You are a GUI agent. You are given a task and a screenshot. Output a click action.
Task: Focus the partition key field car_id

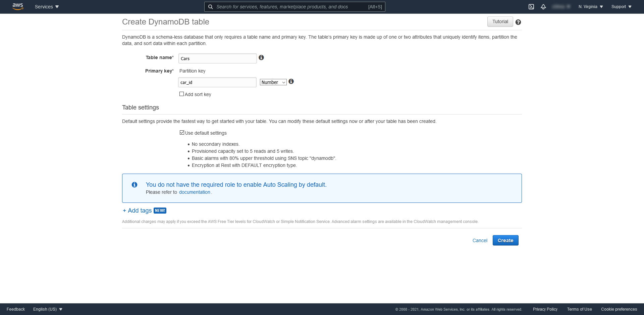pos(217,82)
